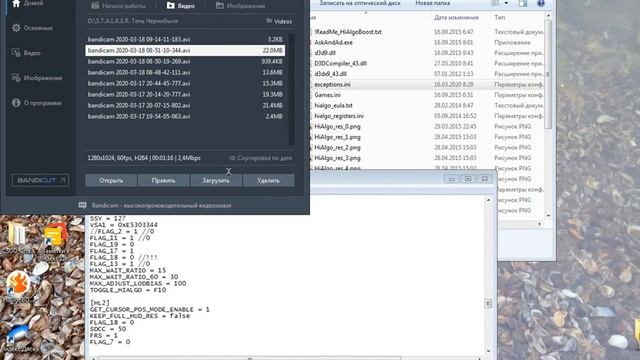Open the Videos folder link
Screen dimensions: 640x360
pos(279,21)
